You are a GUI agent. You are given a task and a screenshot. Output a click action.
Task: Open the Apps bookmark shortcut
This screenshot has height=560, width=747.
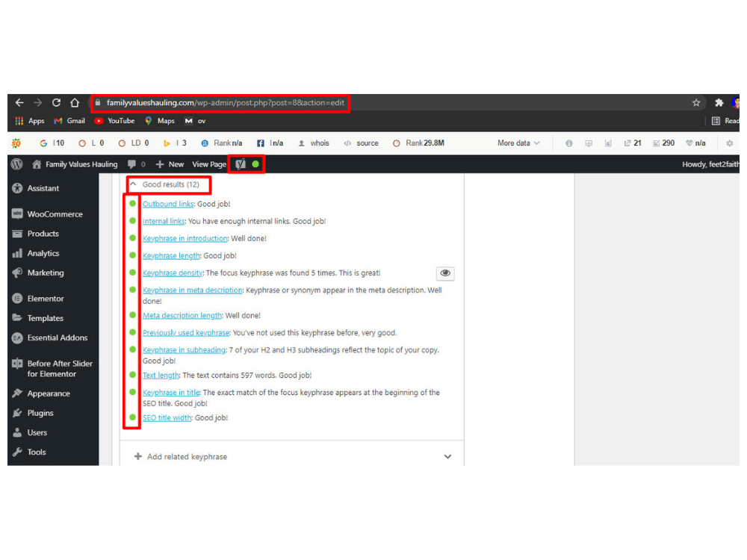30,121
